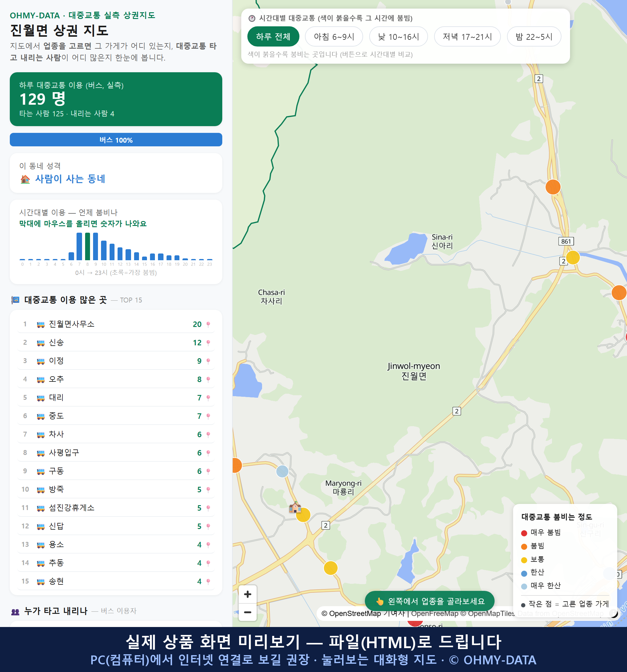Click the pin icon for 대리
This screenshot has width=627, height=672.
click(x=208, y=398)
